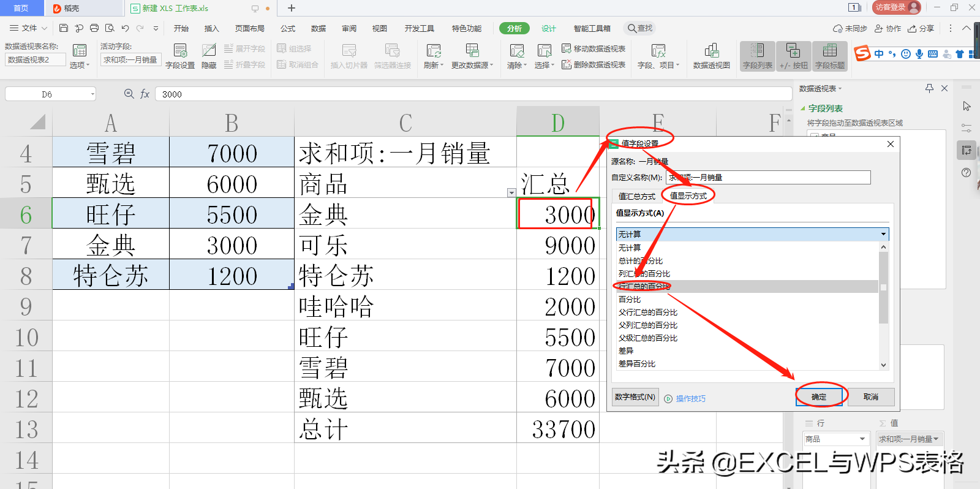The width and height of the screenshot is (980, 489).
Task: Click the Sogou microphone voice input icon
Action: pos(919,54)
